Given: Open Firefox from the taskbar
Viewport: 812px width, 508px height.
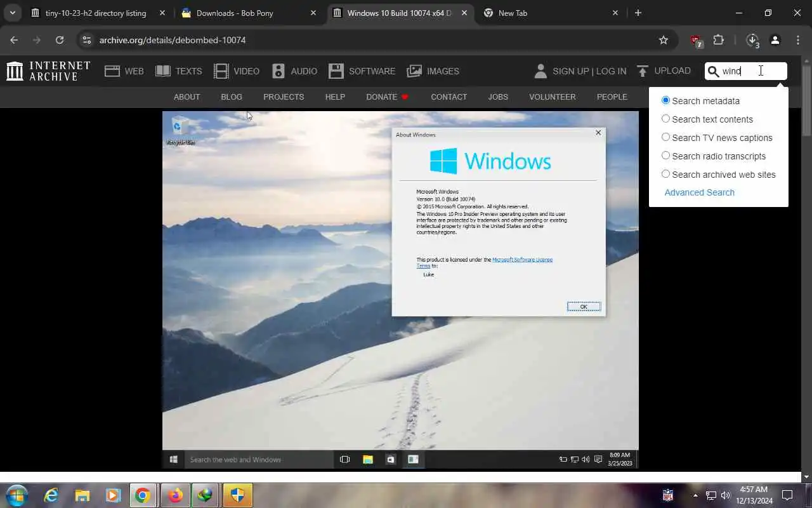Looking at the screenshot, I should [x=175, y=495].
